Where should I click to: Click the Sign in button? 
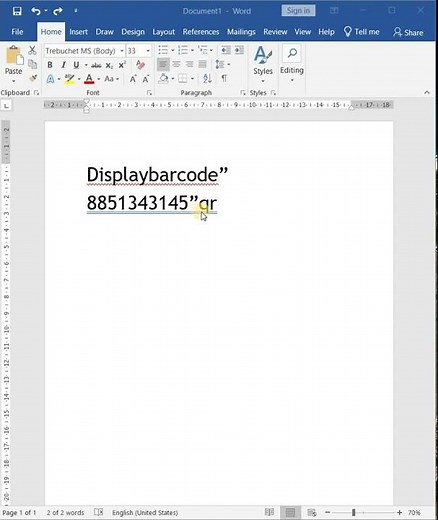pyautogui.click(x=298, y=11)
